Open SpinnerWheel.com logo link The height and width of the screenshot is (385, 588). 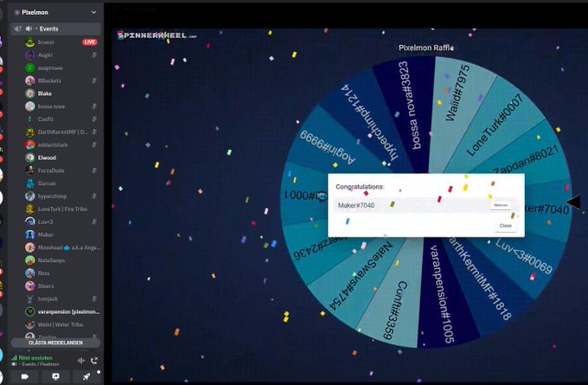click(x=157, y=35)
